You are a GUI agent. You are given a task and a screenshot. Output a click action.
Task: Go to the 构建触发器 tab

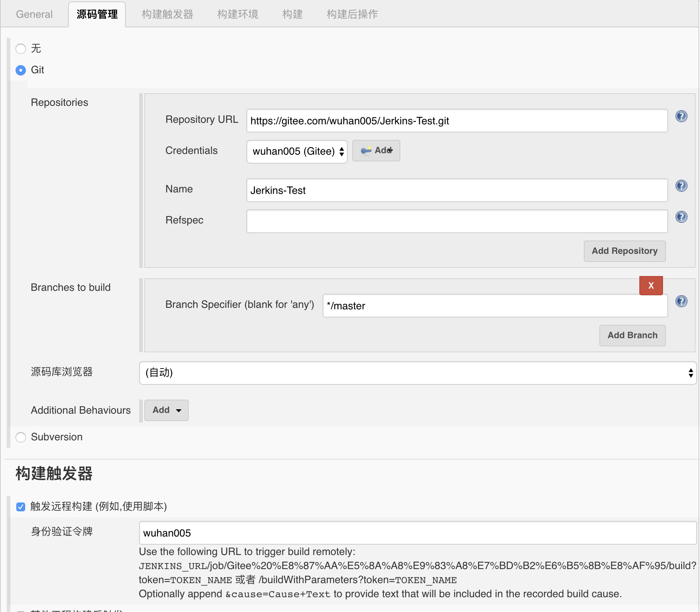(167, 14)
